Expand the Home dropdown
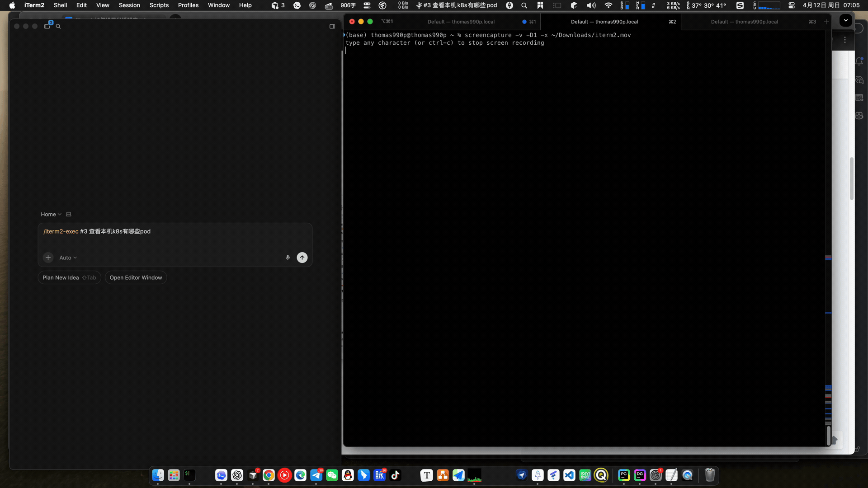The image size is (868, 488). coord(51,214)
